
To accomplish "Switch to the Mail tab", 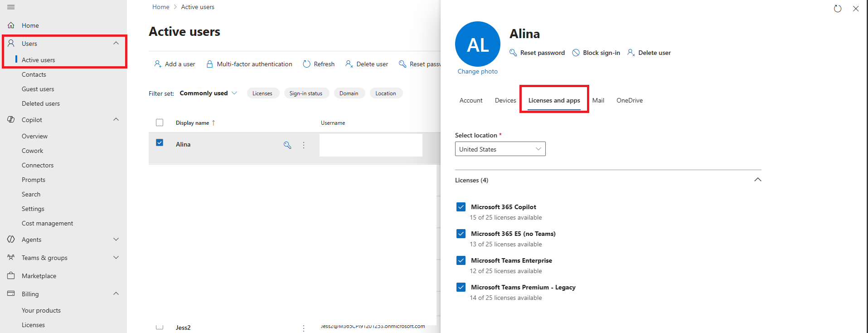I will pyautogui.click(x=598, y=100).
